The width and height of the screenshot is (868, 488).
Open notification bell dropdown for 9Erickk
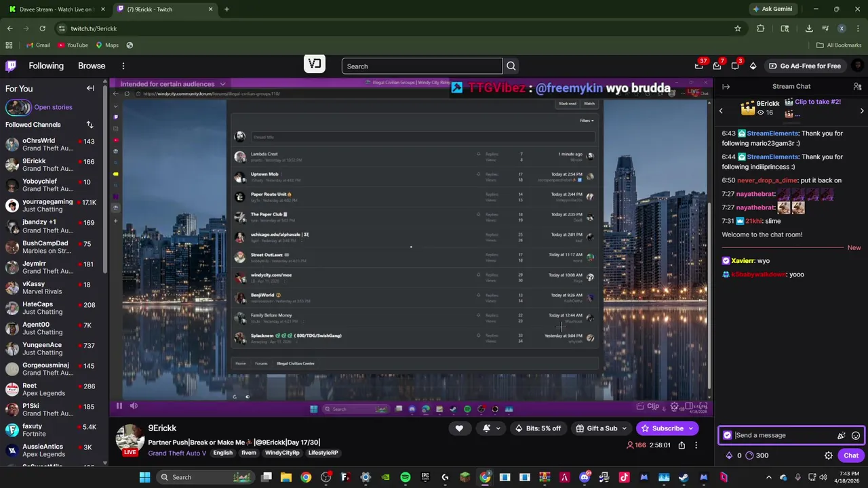point(492,428)
